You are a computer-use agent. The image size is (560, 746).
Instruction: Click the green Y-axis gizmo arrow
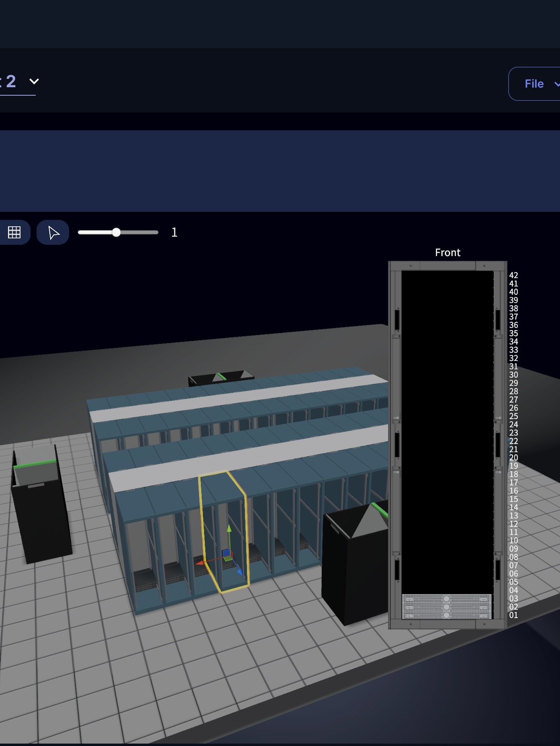[x=229, y=529]
